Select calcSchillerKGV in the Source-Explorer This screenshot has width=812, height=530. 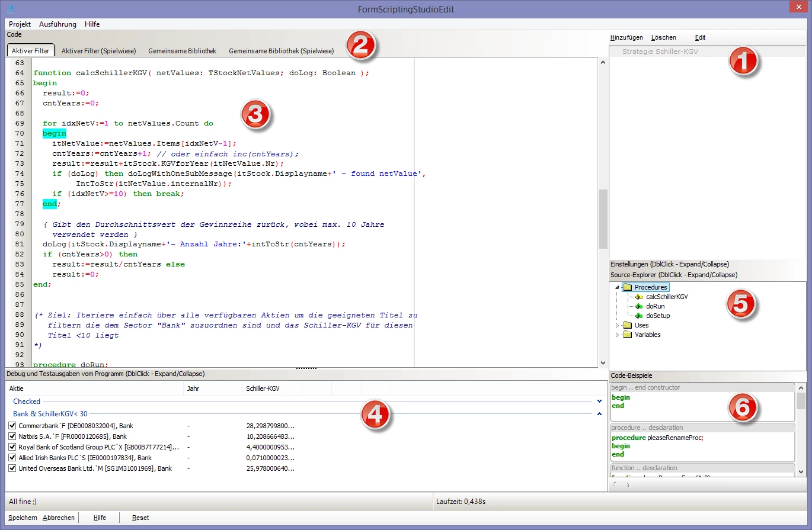pyautogui.click(x=667, y=297)
